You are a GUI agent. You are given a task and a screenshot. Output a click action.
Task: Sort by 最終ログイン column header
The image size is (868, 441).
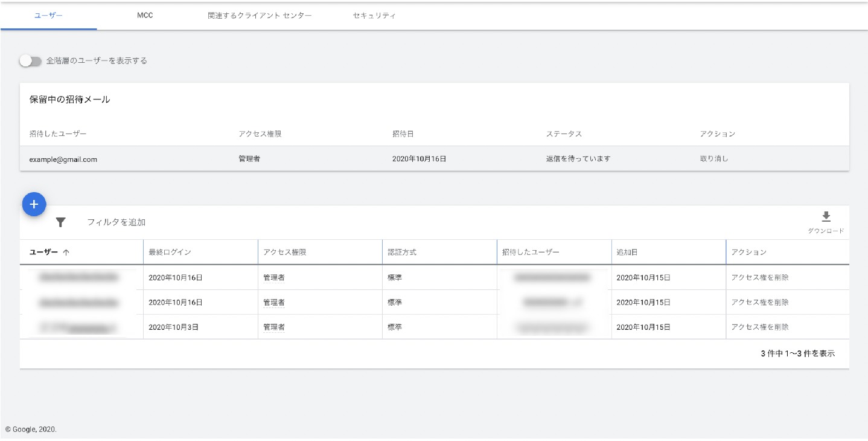[x=170, y=253]
